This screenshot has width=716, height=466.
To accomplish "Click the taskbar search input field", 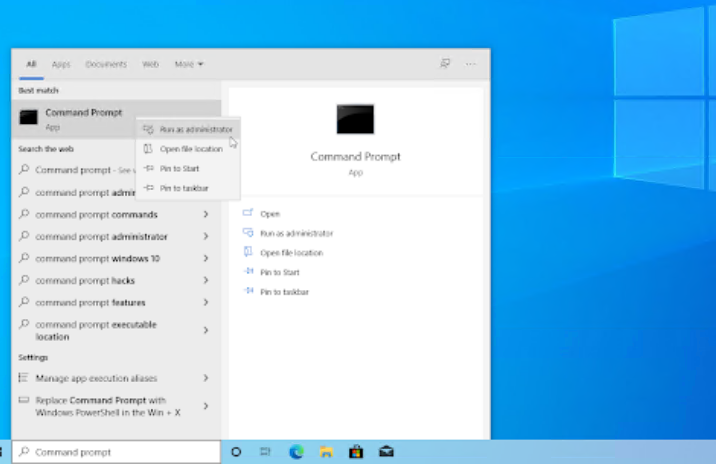I will coord(120,452).
